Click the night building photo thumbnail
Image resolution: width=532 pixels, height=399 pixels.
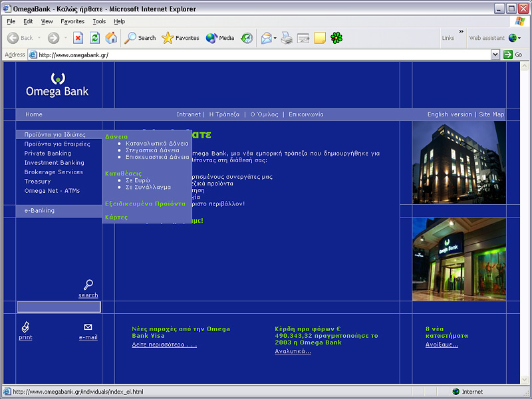tap(459, 162)
